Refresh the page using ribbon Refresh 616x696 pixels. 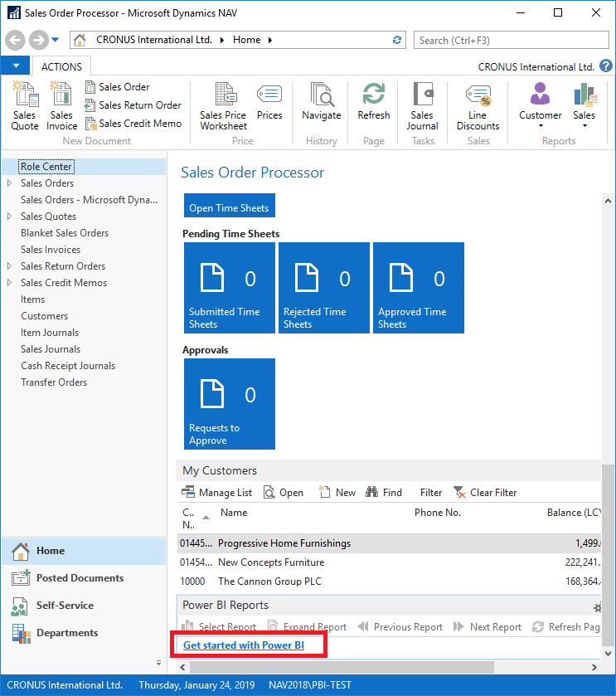pos(373,101)
